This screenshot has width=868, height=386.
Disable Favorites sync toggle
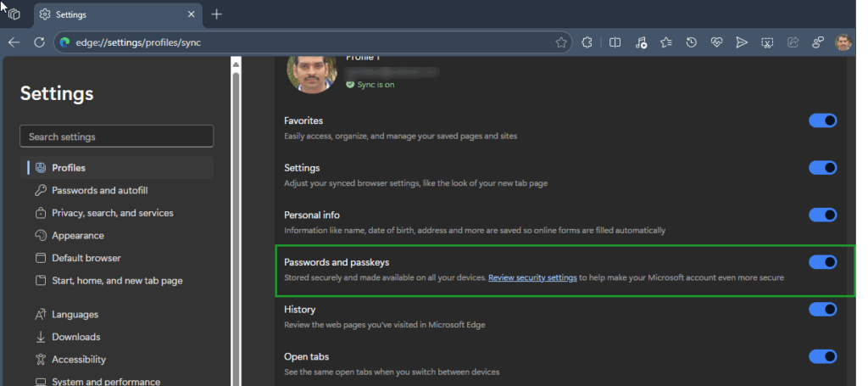(822, 120)
